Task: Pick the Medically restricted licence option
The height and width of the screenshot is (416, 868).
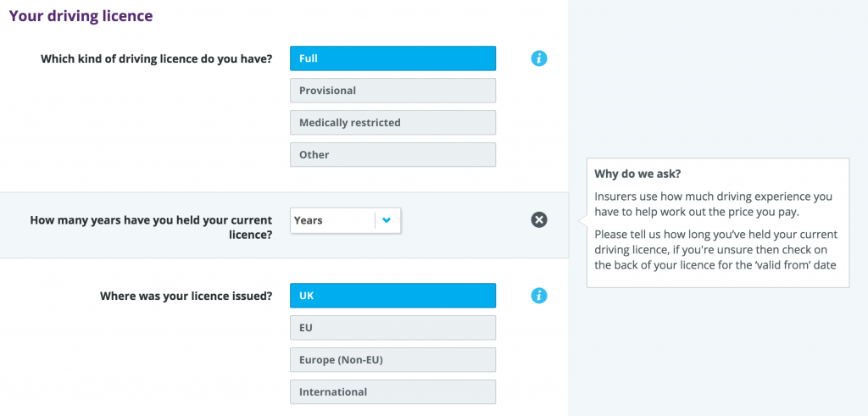Action: click(x=392, y=123)
